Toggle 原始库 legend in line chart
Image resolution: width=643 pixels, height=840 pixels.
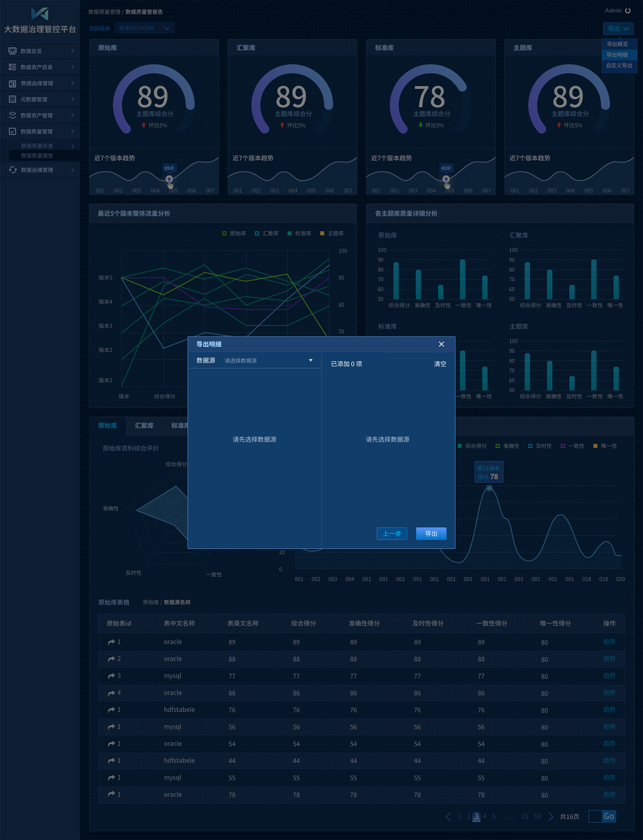click(x=234, y=234)
